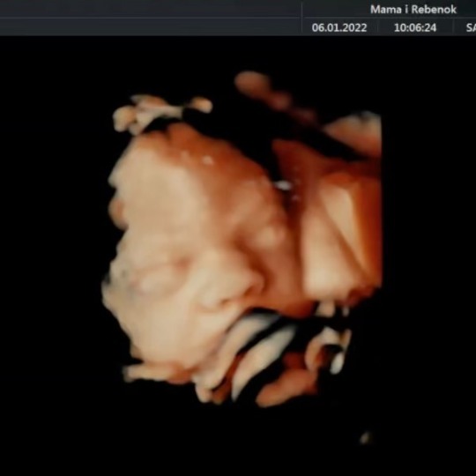476x476 pixels.
Task: Click the empty upper header row
Action: [150, 9]
